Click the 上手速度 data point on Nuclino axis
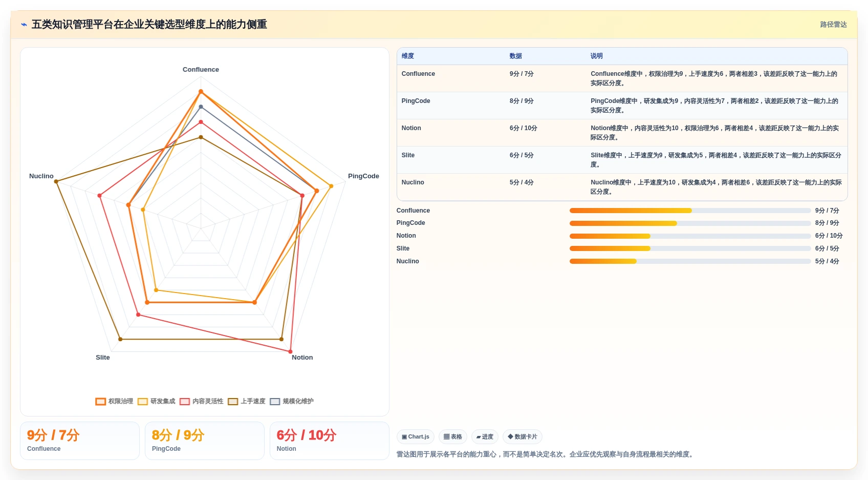Image resolution: width=868 pixels, height=480 pixels. [x=56, y=181]
